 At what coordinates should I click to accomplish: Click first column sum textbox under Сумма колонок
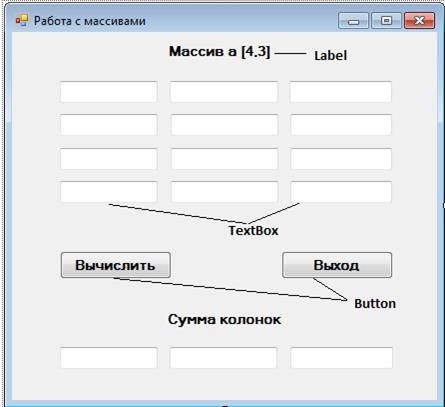[x=109, y=358]
